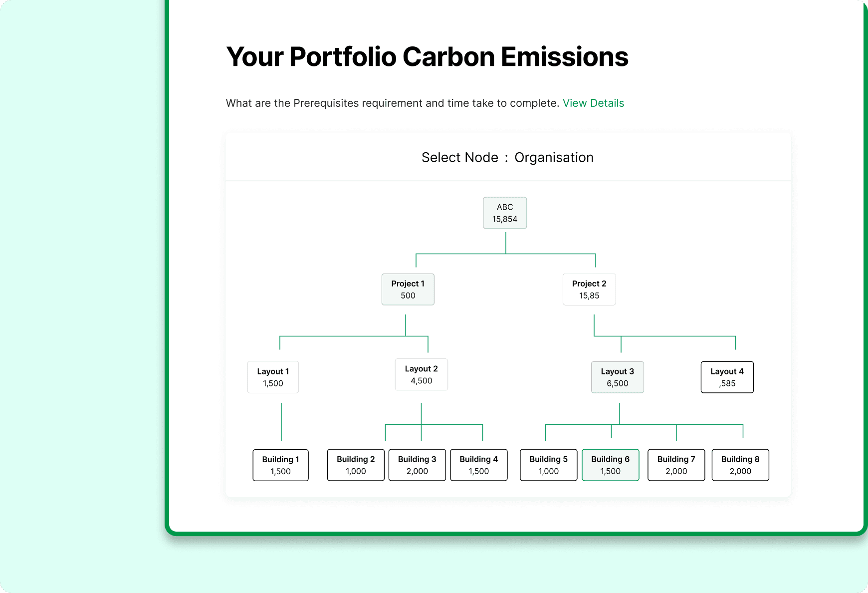Open the View Details link
The height and width of the screenshot is (593, 868).
[593, 103]
